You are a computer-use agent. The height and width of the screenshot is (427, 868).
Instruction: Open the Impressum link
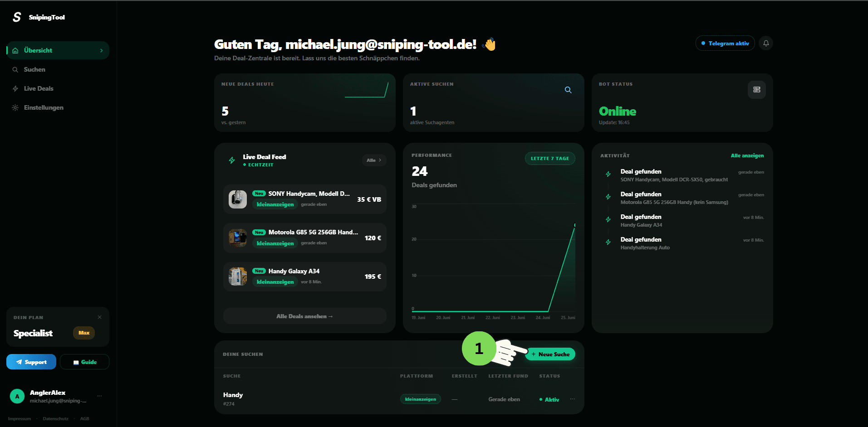(x=20, y=418)
